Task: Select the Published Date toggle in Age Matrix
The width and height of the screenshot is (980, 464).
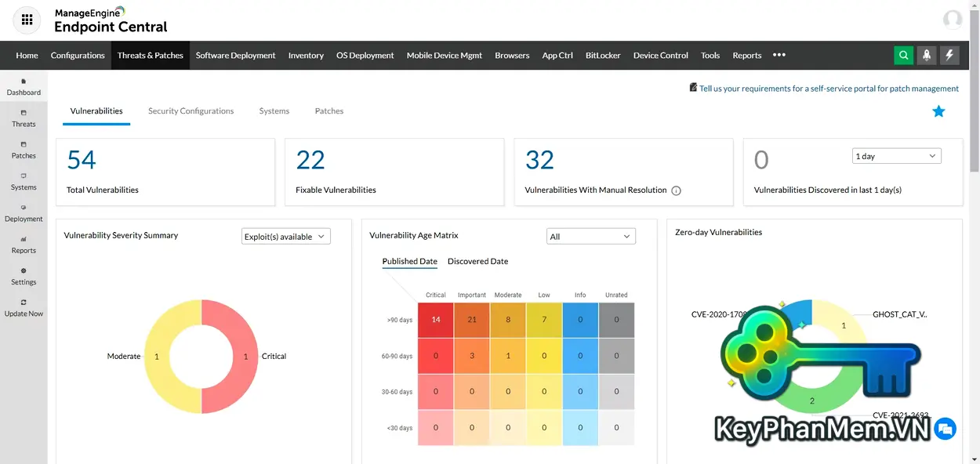Action: tap(408, 261)
